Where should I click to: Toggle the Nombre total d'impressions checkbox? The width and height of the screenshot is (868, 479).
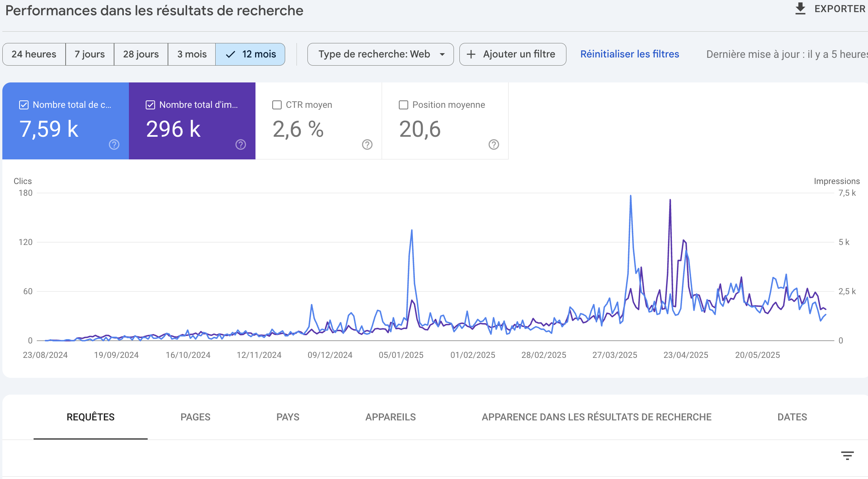click(150, 105)
